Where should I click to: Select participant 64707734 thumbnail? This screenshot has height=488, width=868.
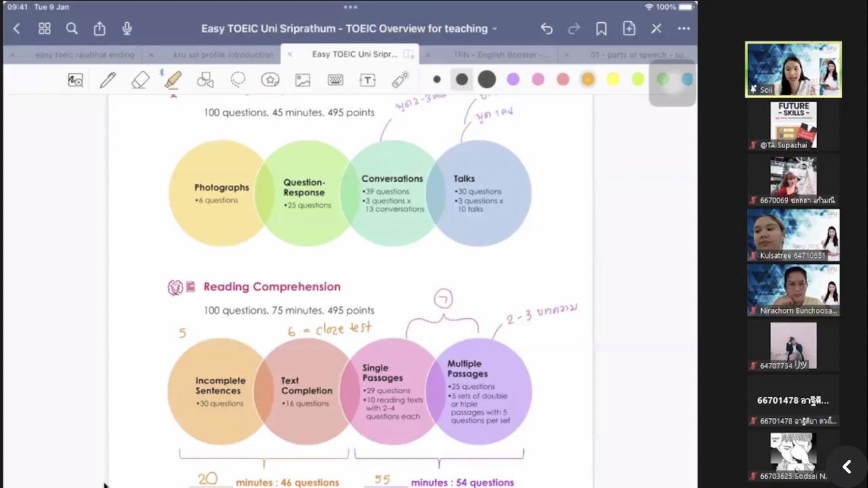(793, 346)
